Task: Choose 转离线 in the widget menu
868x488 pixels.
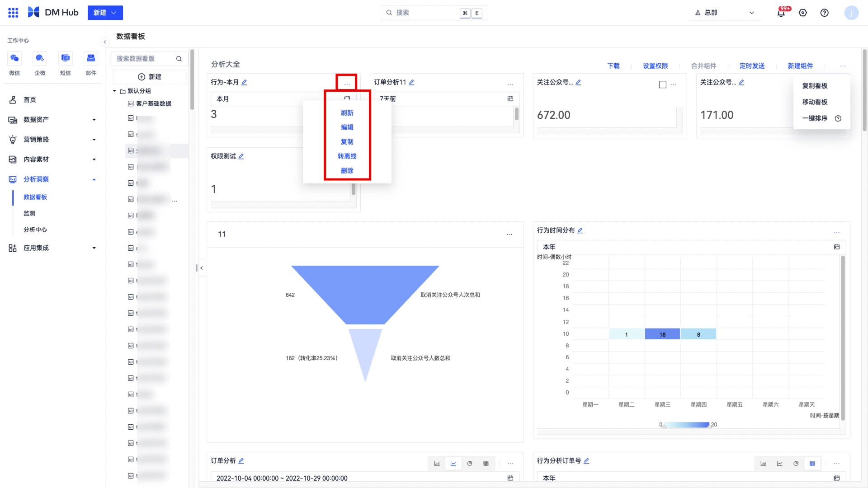Action: 347,156
